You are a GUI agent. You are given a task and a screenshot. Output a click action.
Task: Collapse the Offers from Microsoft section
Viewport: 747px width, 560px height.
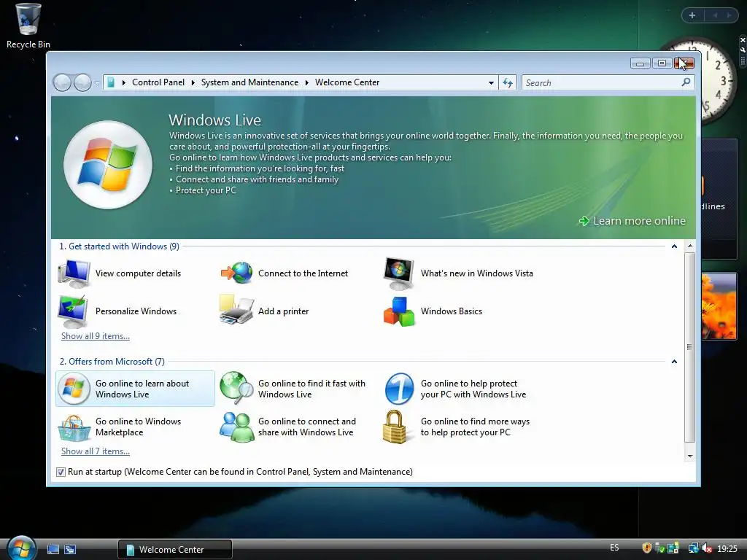point(674,362)
